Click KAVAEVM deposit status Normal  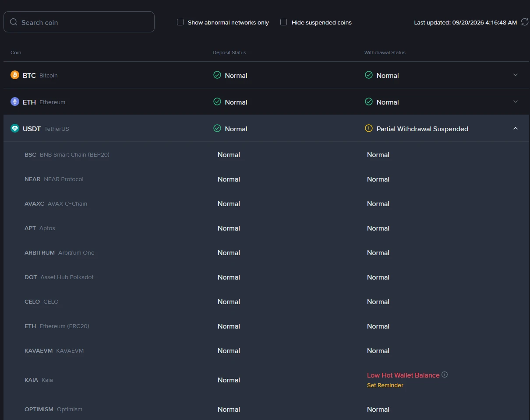(229, 350)
